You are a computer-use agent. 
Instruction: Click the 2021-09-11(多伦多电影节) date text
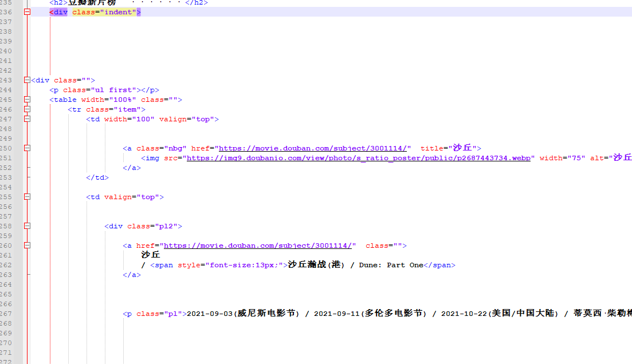tap(370, 313)
